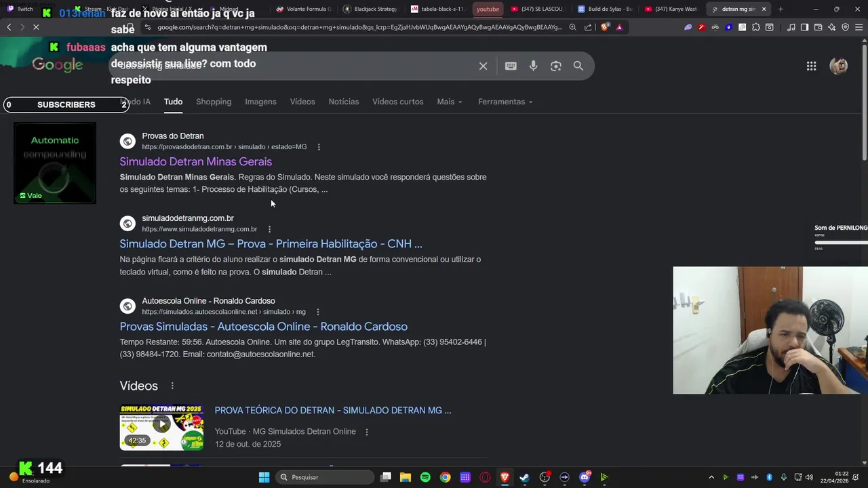Go to Google homepage via logo
868x488 pixels.
58,65
